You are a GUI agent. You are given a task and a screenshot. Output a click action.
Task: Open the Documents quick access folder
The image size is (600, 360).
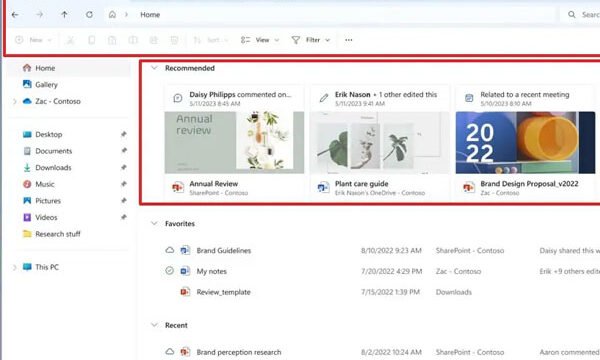[54, 151]
